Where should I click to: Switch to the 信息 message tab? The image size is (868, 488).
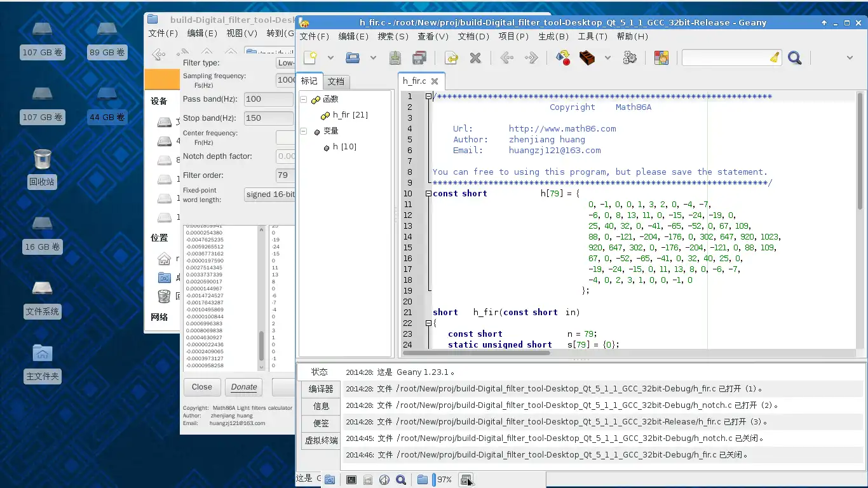tap(320, 406)
